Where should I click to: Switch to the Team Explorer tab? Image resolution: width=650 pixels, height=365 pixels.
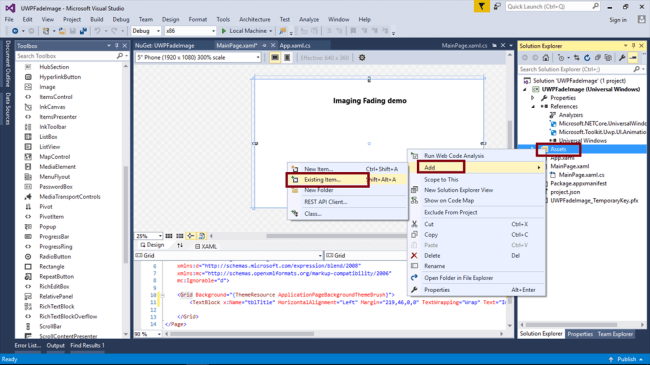click(615, 334)
